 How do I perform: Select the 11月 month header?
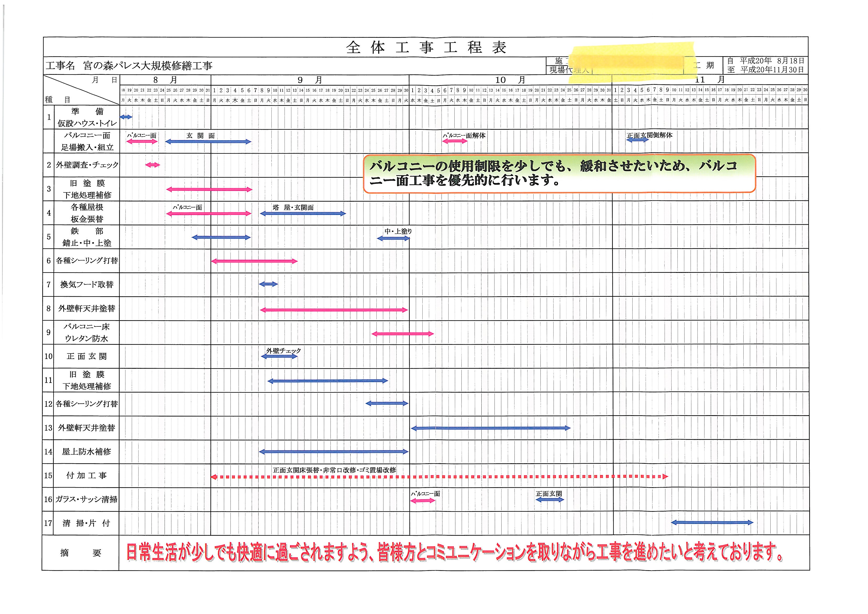coord(710,80)
